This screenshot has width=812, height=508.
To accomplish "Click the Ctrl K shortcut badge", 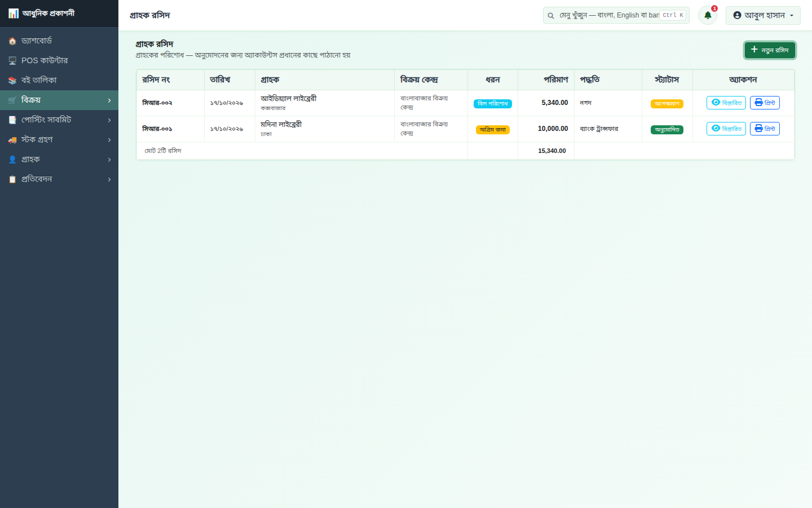I will tap(673, 15).
